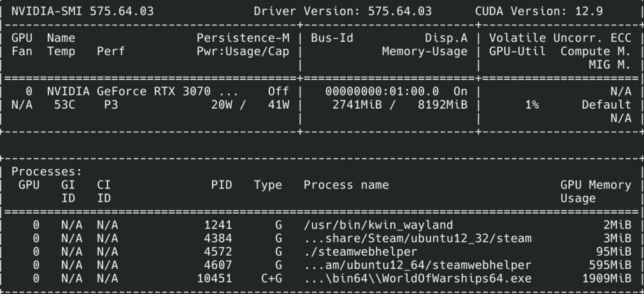Click the C+G type of PID 10451
Viewport: 644px width, 294px height.
click(271, 279)
